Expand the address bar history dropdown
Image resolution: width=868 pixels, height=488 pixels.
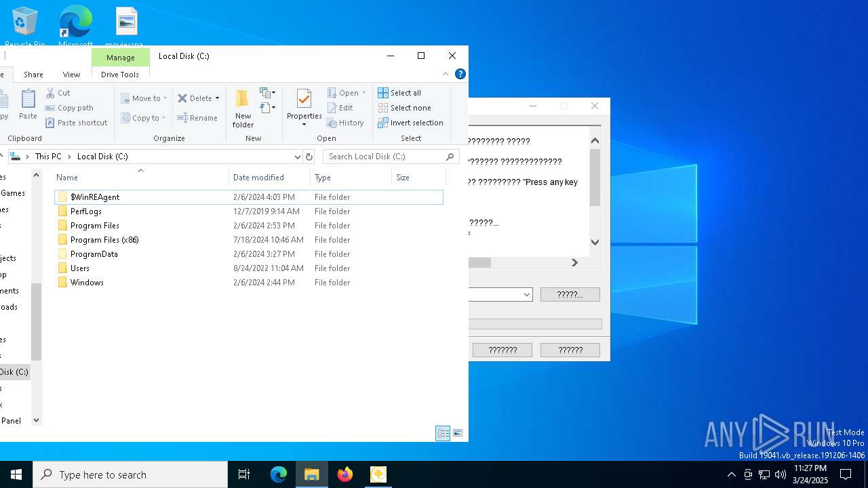click(x=297, y=157)
